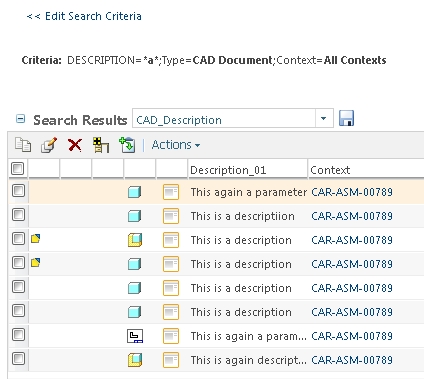Screen dimensions: 424x379
Task: Open CAR-ASM-00789 link in 'This again a parameter' row
Action: (x=352, y=192)
